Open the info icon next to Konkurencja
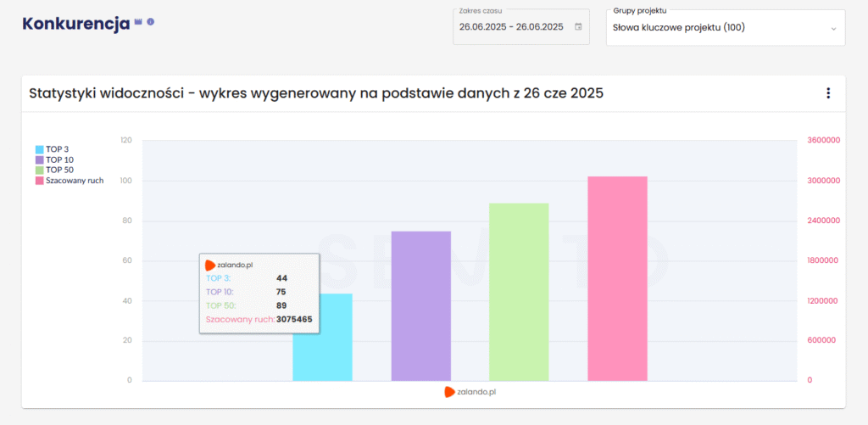Image resolution: width=868 pixels, height=425 pixels. (151, 21)
